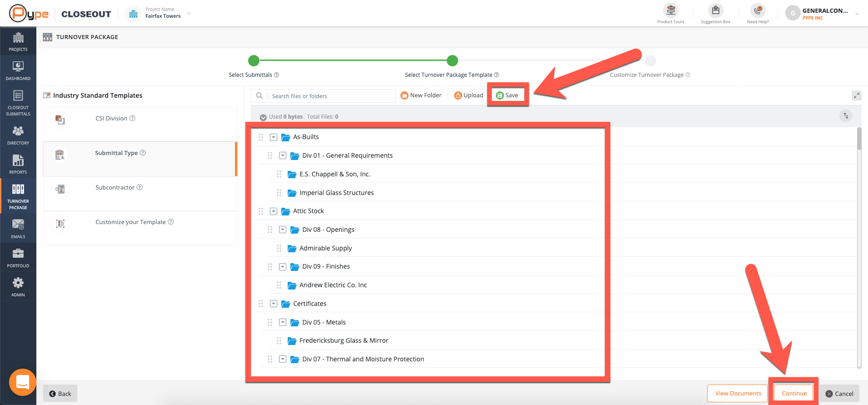Select the Submittal Type template
Screen dimensions: 868x405
pyautogui.click(x=140, y=159)
